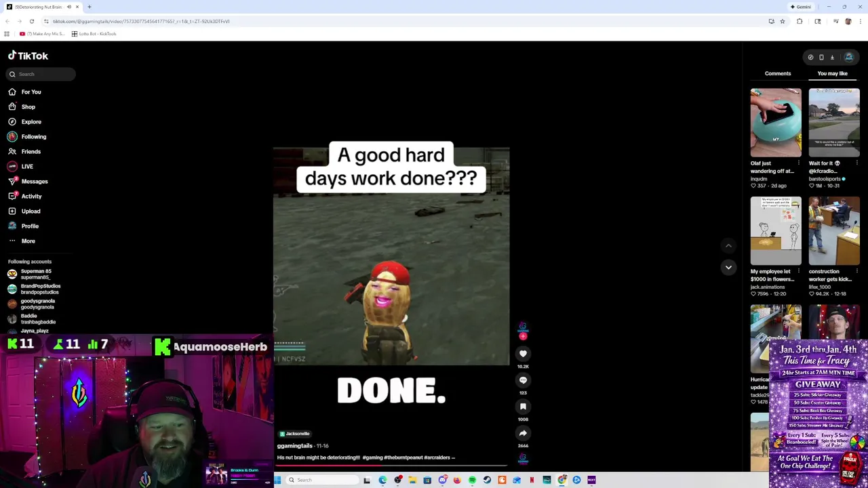This screenshot has height=488, width=868.
Task: Open options for 'My employee let $1000' video
Action: click(x=798, y=271)
